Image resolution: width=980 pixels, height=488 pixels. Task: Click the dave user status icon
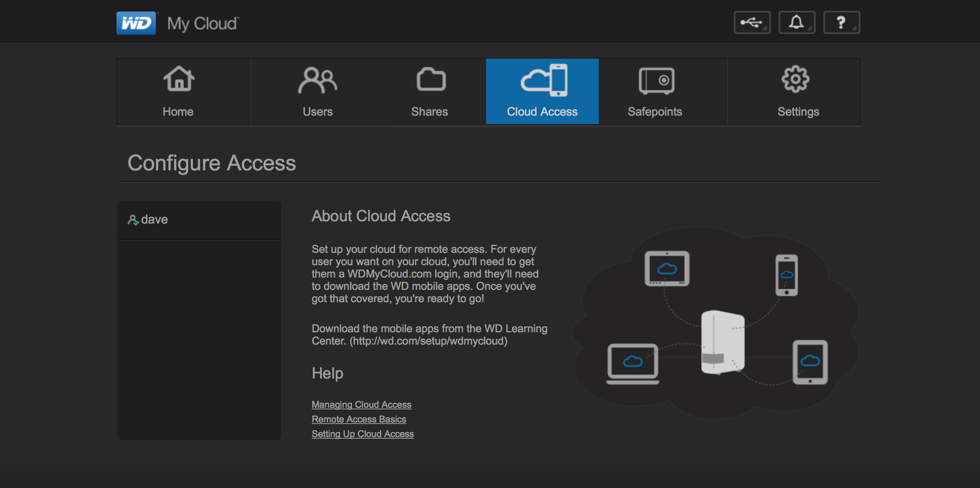click(133, 220)
